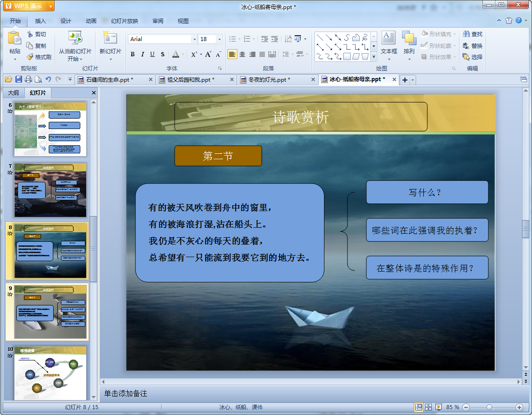Start slideshow from current slide
Screen dimensions: 532x415
[75, 46]
